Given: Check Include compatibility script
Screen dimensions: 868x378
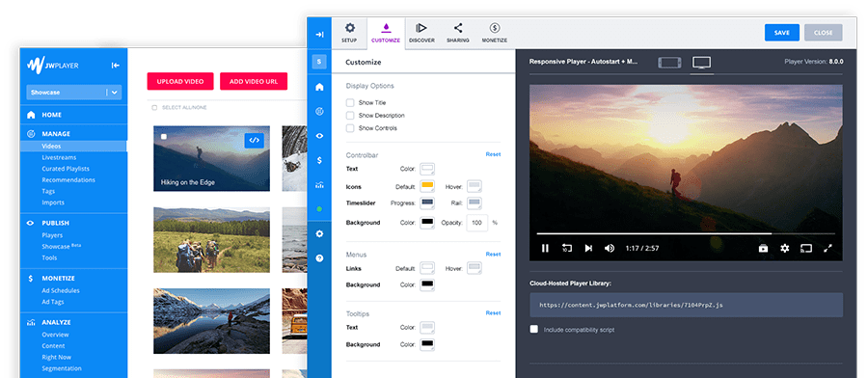Looking at the screenshot, I should click(533, 329).
